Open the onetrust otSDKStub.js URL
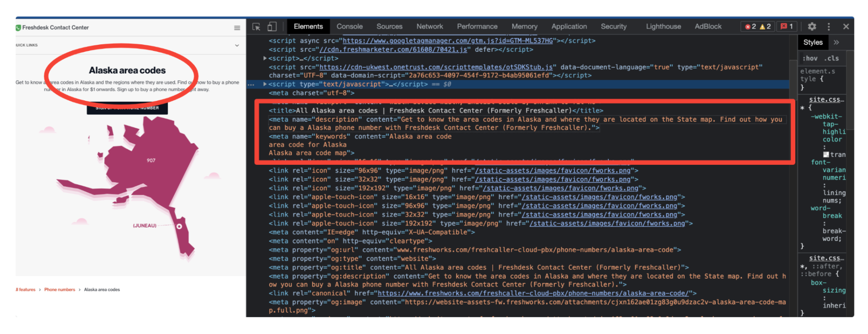 click(x=436, y=67)
